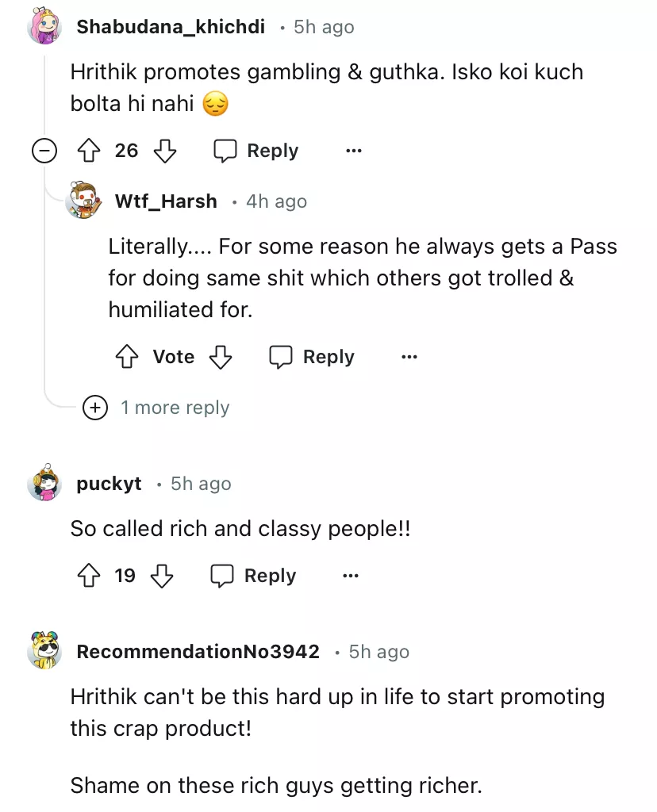Upvote Shabudana_khichdi's comment

tap(87, 151)
